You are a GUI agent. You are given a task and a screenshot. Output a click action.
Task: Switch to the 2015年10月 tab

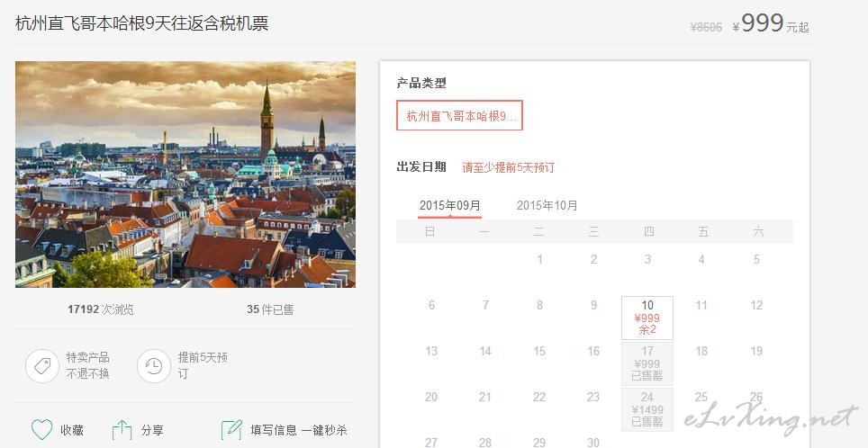pyautogui.click(x=547, y=206)
